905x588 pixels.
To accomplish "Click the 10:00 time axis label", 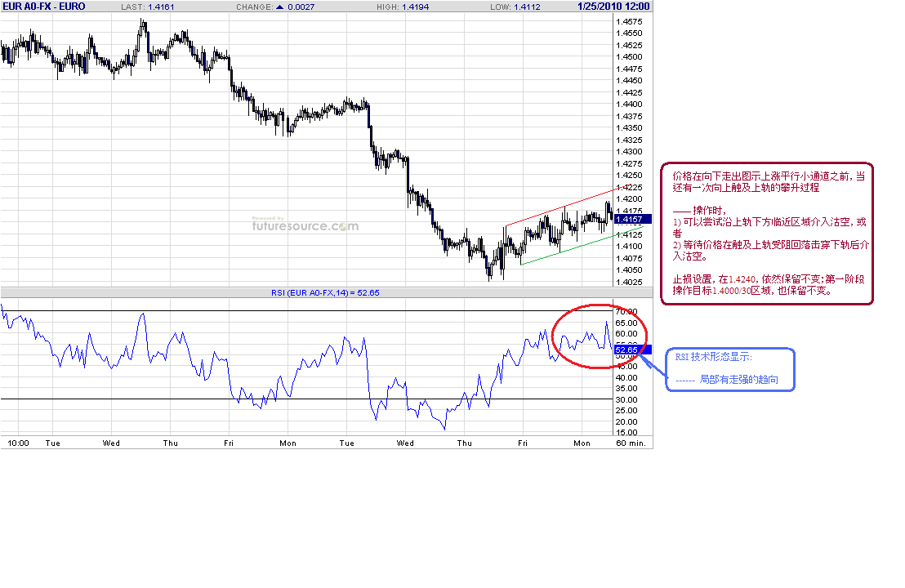I will [x=19, y=443].
